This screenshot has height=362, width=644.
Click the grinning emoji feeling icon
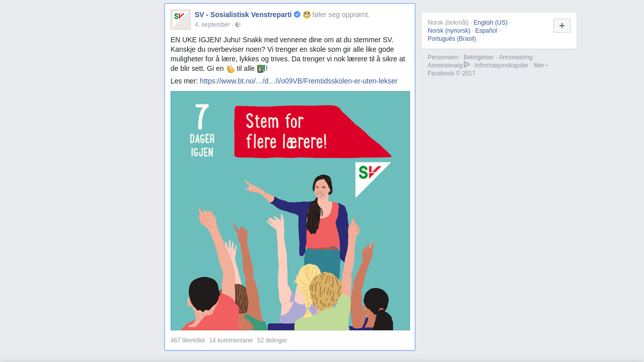tap(307, 15)
